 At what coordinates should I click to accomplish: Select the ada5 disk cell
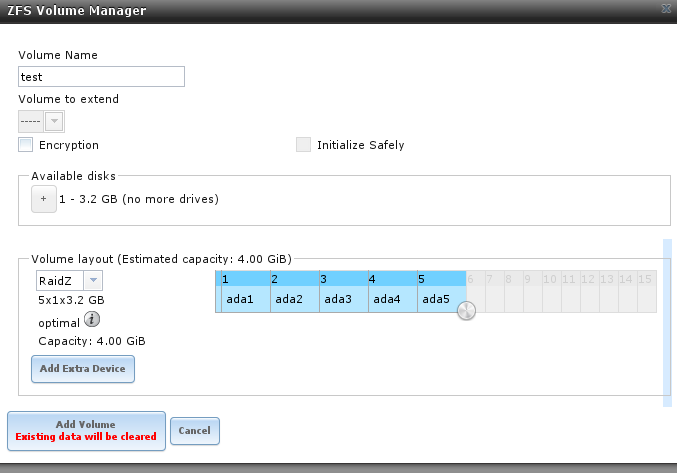tap(442, 299)
